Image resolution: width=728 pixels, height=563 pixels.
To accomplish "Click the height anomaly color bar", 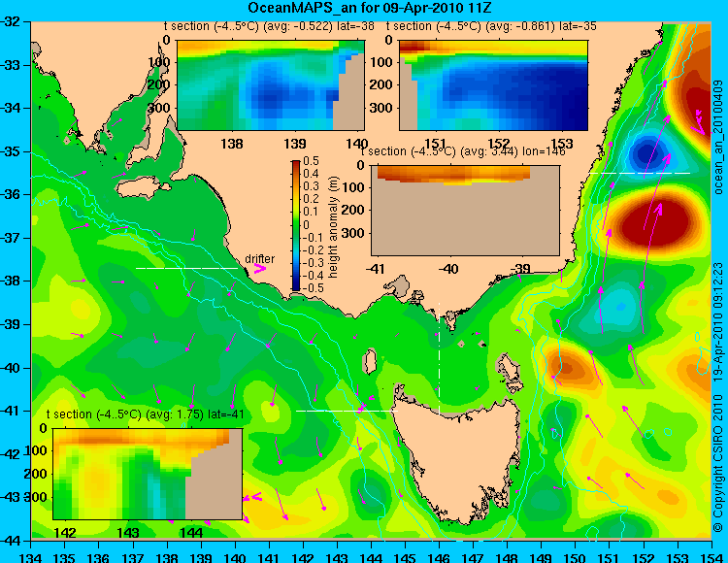I will click(x=296, y=225).
